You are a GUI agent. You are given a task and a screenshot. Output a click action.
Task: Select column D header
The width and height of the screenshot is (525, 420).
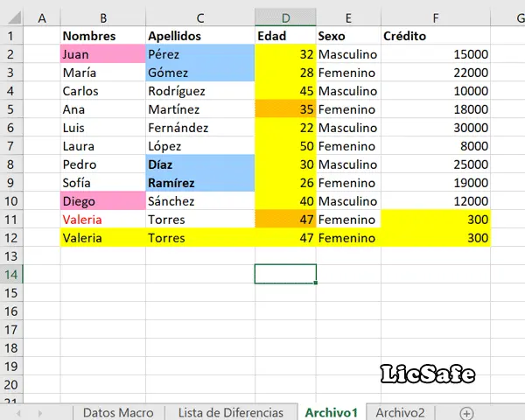tap(285, 17)
